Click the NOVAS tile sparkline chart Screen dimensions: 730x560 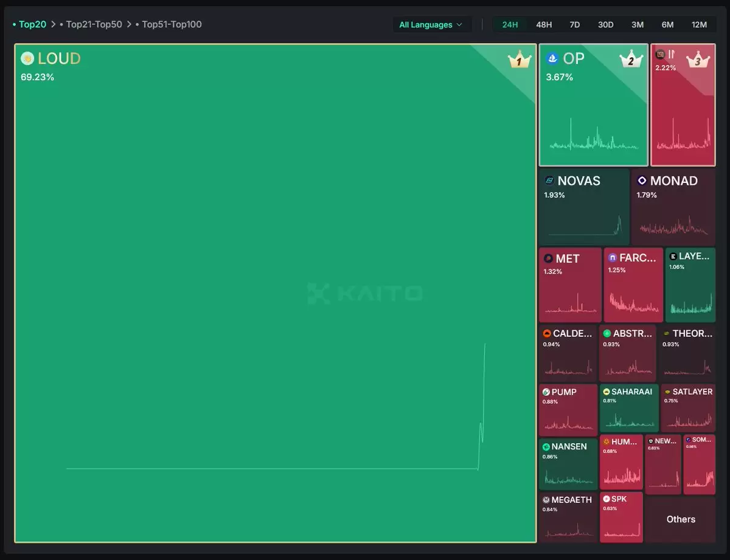click(585, 225)
